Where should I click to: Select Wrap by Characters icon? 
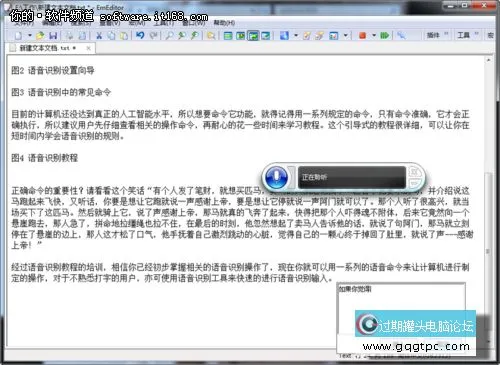240,35
